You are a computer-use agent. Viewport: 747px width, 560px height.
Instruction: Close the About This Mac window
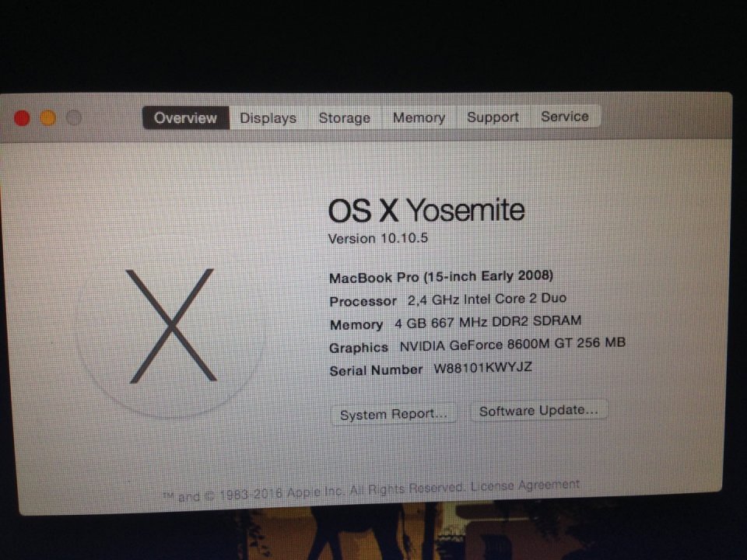(22, 118)
